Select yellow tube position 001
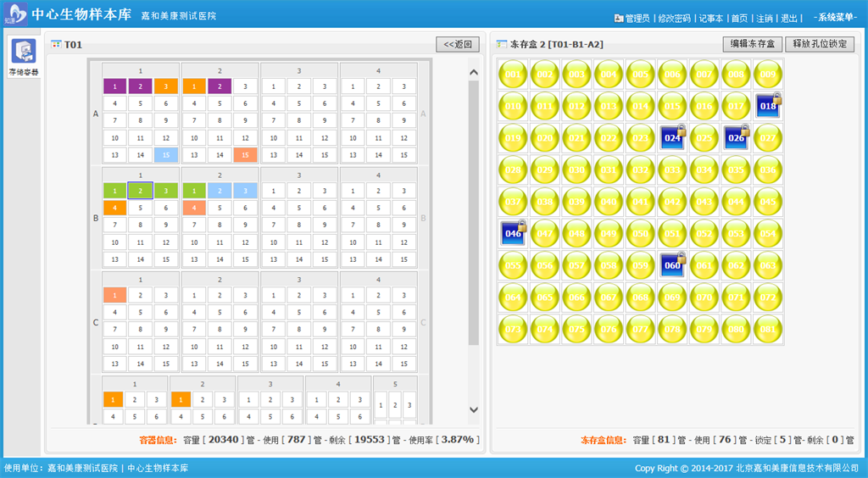The image size is (868, 478). click(x=513, y=75)
